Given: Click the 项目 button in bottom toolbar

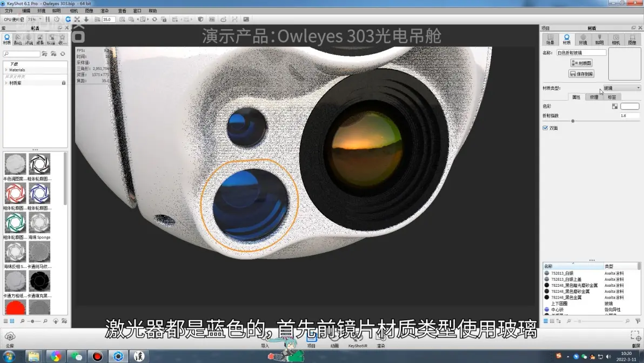Looking at the screenshot, I should (311, 341).
